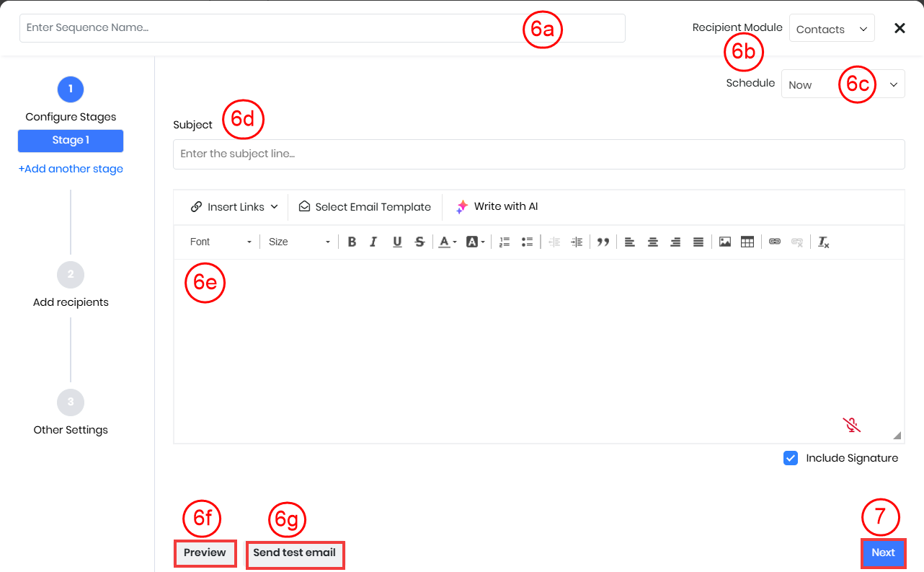924x572 pixels.
Task: Open the Font family dropdown
Action: pyautogui.click(x=220, y=242)
